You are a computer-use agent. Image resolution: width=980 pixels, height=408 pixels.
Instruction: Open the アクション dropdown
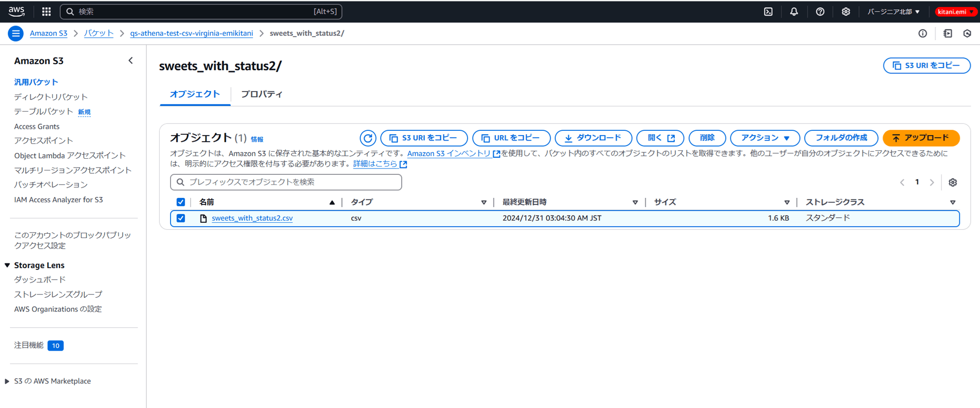pos(765,138)
